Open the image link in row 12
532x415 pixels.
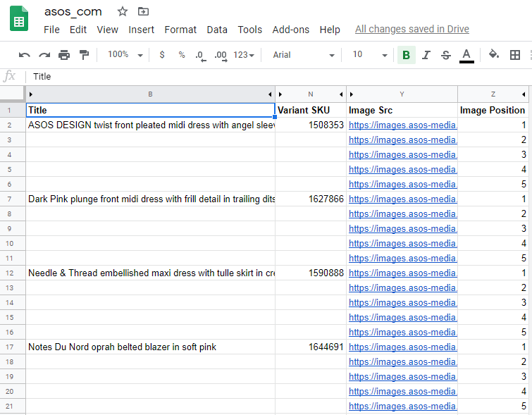point(403,273)
